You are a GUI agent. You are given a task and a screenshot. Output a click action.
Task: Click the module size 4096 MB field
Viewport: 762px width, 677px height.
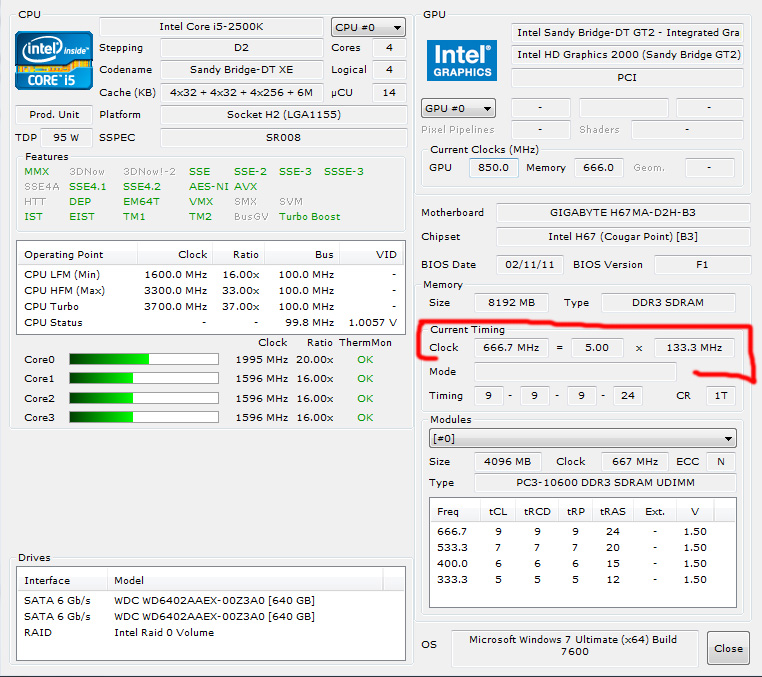pos(508,462)
